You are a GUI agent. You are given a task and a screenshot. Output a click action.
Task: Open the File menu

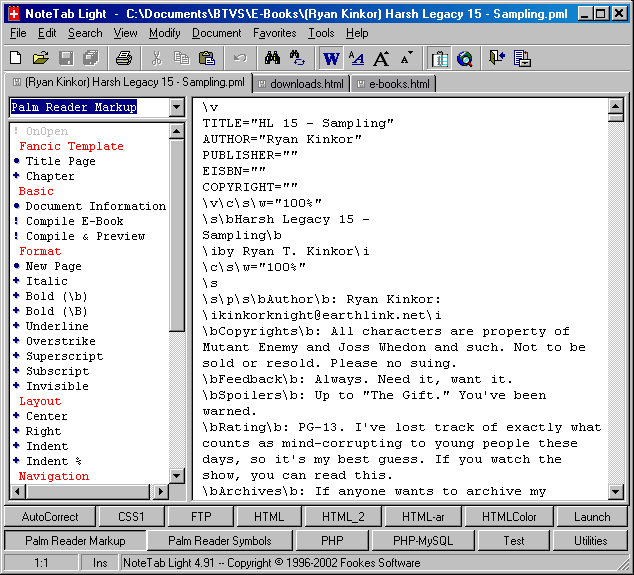click(18, 33)
